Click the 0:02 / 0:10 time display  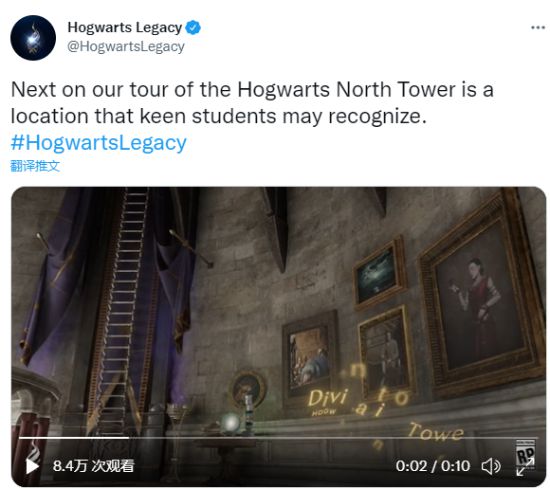pos(432,466)
